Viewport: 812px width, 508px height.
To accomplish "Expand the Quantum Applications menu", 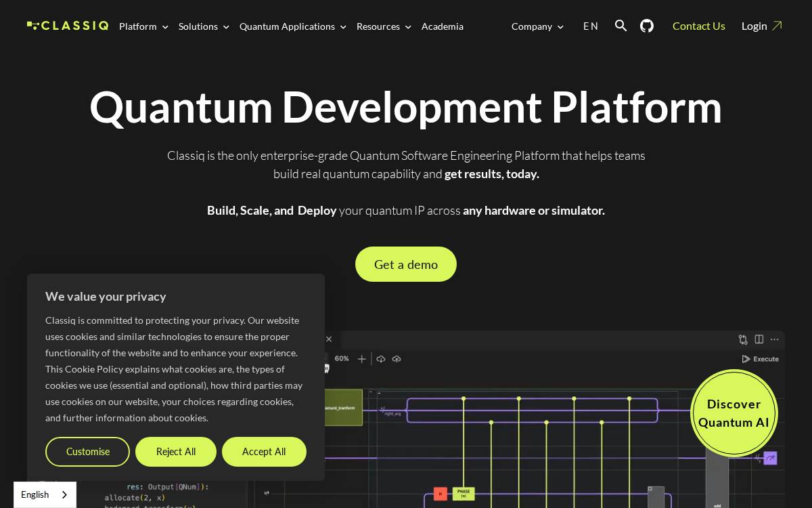I will coord(293,26).
